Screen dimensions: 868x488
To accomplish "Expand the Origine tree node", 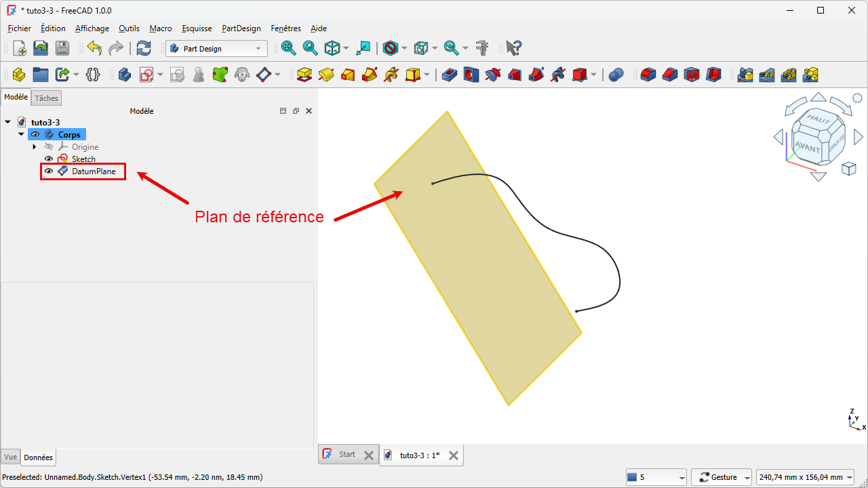I will (x=35, y=147).
